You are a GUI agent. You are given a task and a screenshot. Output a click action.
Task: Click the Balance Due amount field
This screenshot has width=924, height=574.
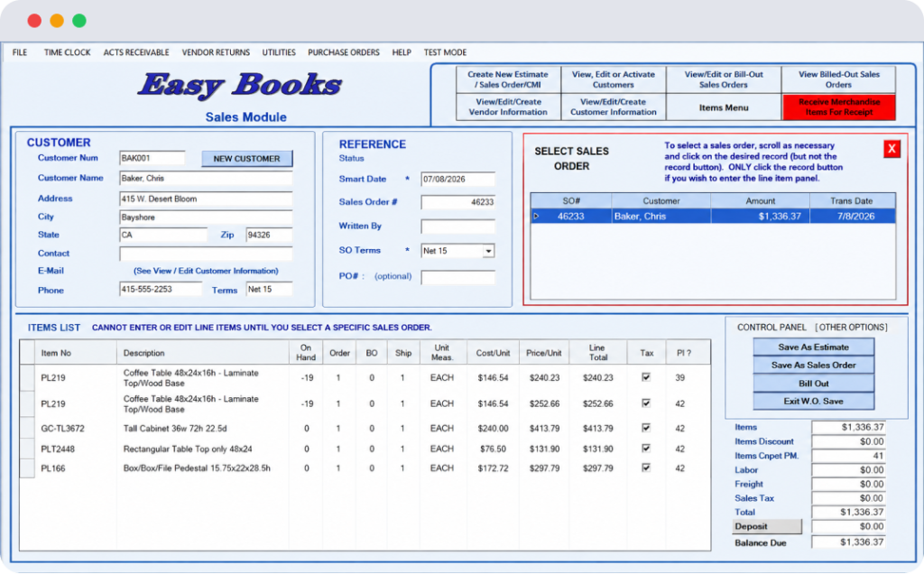point(848,542)
